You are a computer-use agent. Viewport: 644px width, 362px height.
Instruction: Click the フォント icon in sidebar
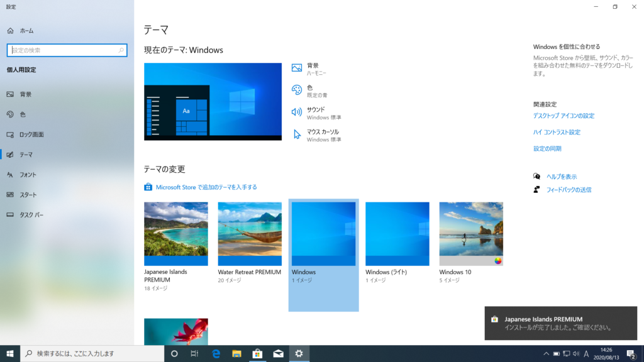[10, 175]
